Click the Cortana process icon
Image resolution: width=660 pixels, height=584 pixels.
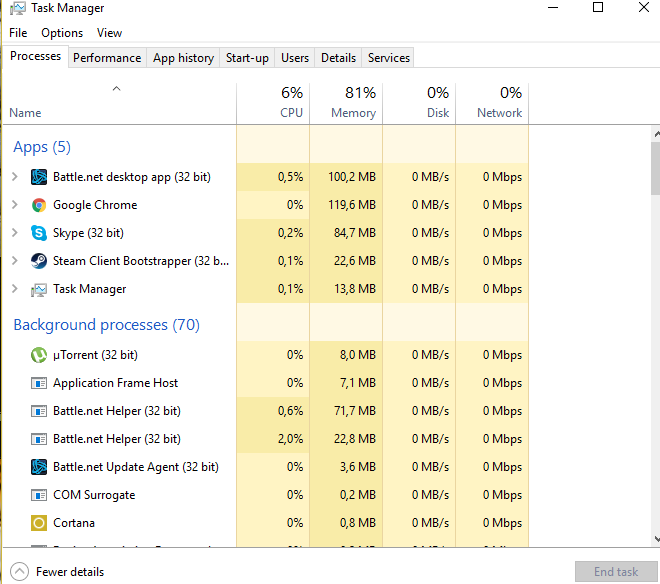pyautogui.click(x=39, y=523)
